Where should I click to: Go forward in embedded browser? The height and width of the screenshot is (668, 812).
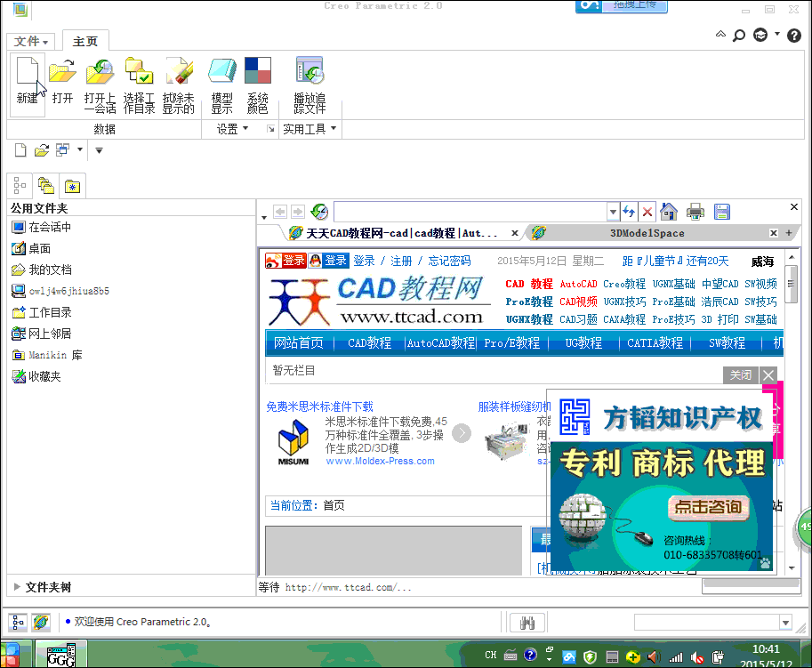[x=298, y=212]
